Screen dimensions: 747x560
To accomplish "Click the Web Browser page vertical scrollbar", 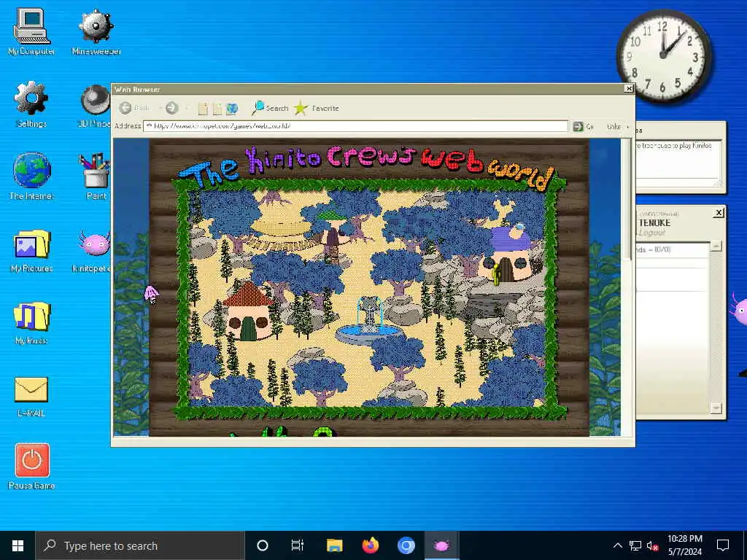I will (x=628, y=200).
